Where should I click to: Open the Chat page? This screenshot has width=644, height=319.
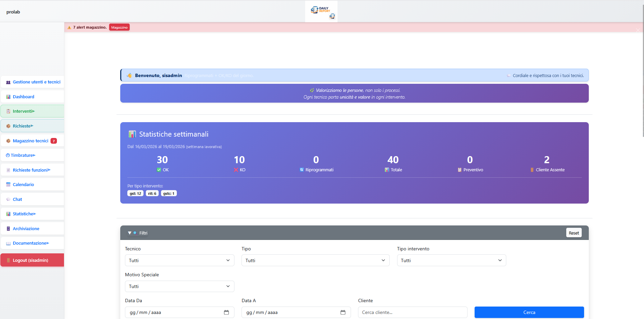click(32, 200)
